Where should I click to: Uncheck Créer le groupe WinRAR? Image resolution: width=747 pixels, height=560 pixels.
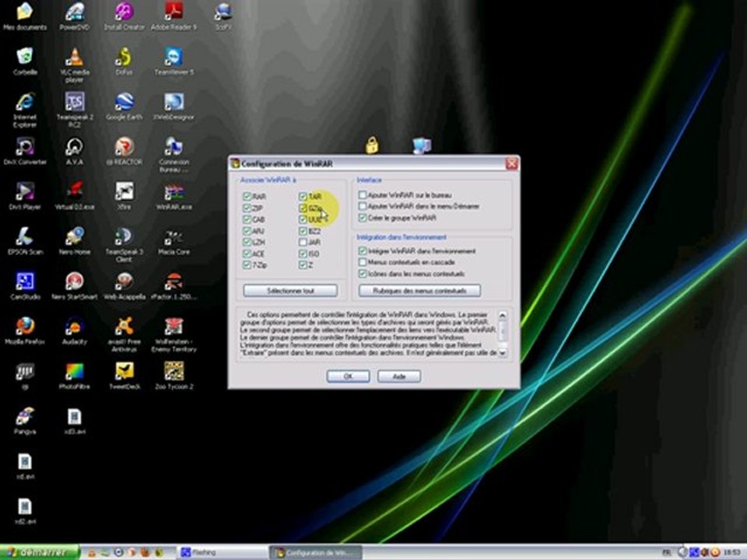pyautogui.click(x=363, y=218)
